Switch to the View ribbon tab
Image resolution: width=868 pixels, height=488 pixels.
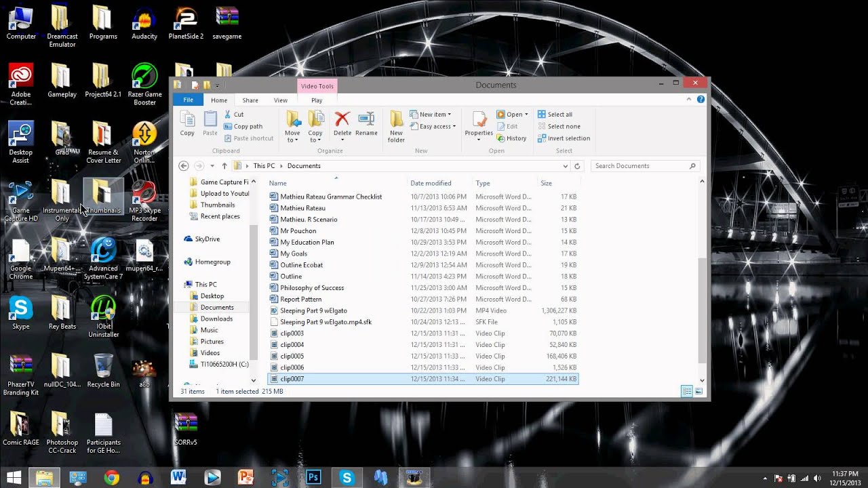[281, 100]
